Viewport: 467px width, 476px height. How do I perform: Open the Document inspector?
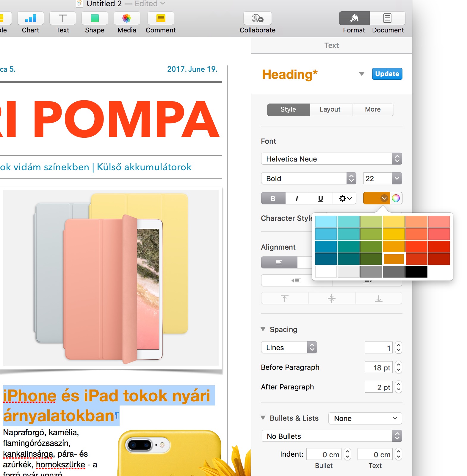pyautogui.click(x=388, y=18)
